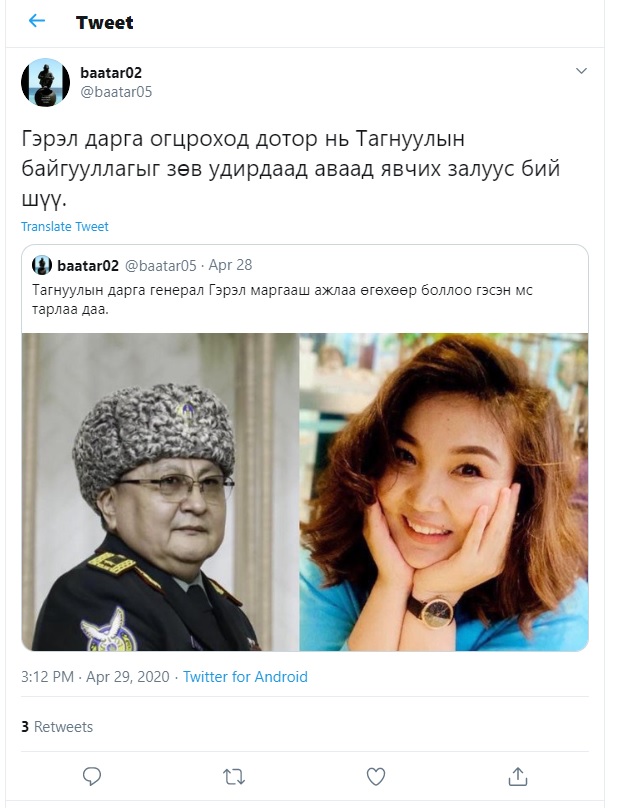Click the Translate Tweet link
The height and width of the screenshot is (808, 620).
coord(65,227)
